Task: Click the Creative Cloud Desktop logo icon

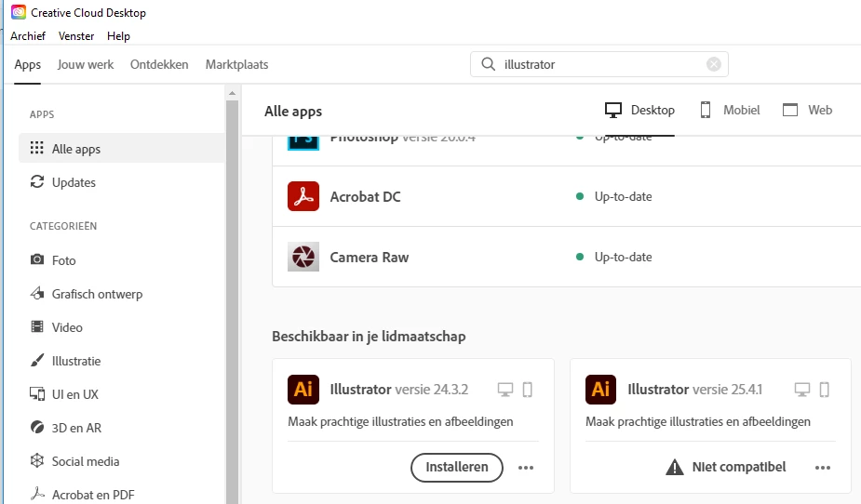Action: pyautogui.click(x=18, y=12)
